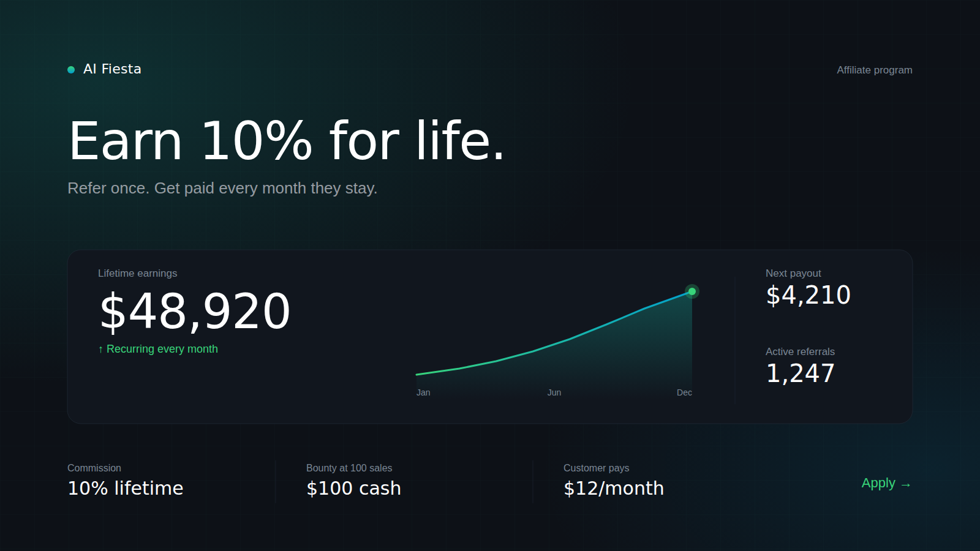Click the 10% lifetime commission stat
The width and height of the screenshot is (980, 551).
click(126, 488)
